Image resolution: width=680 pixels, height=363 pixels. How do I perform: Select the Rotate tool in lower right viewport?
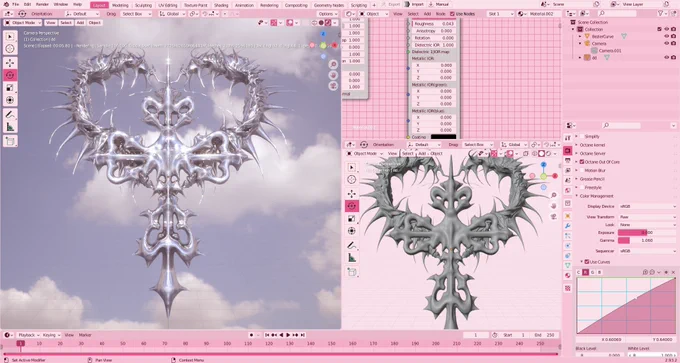pyautogui.click(x=352, y=206)
